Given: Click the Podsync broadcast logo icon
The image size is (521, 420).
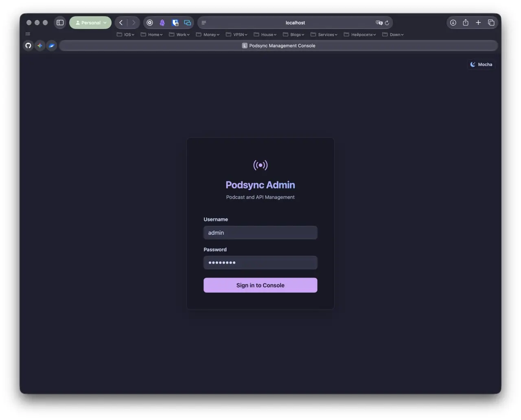Looking at the screenshot, I should (x=260, y=165).
